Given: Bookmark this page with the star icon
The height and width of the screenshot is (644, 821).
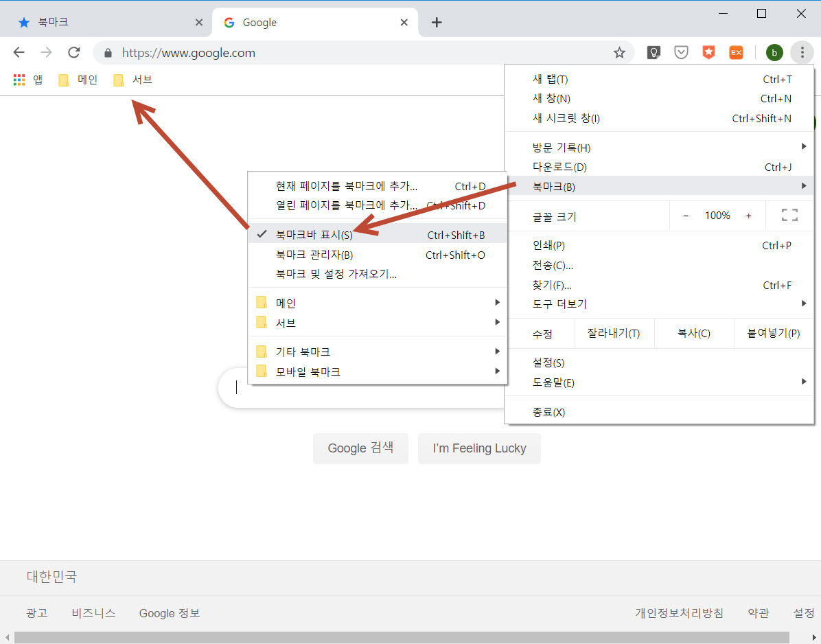Looking at the screenshot, I should pyautogui.click(x=619, y=52).
